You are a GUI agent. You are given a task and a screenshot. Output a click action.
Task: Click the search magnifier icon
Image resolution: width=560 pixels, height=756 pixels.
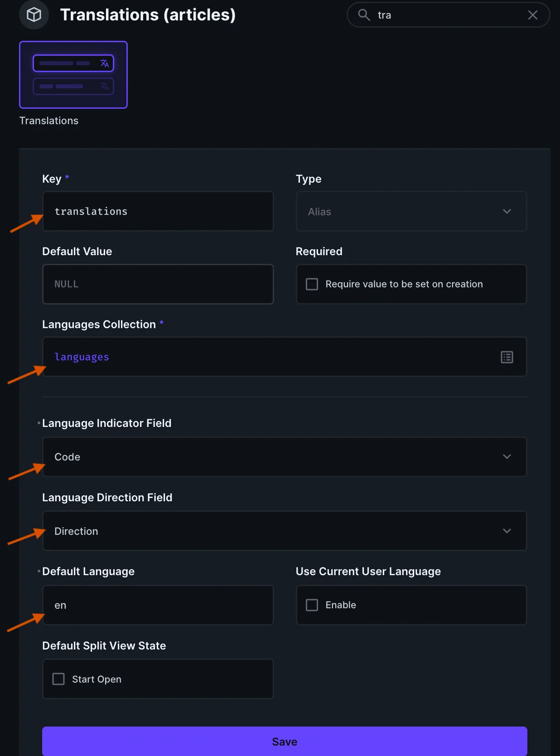[364, 15]
